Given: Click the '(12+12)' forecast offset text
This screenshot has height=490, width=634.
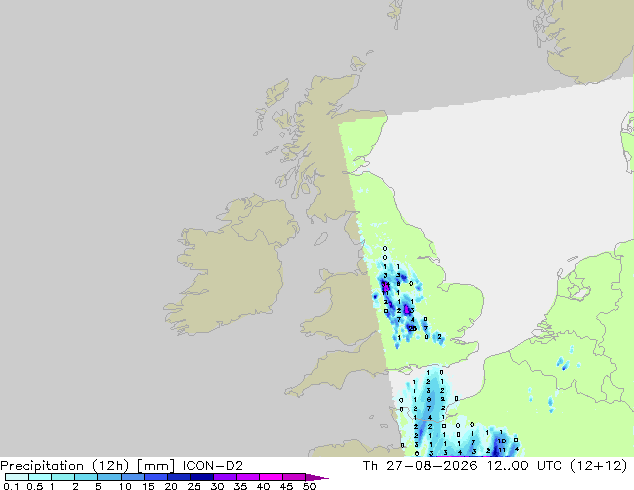Looking at the screenshot, I should [598, 466].
